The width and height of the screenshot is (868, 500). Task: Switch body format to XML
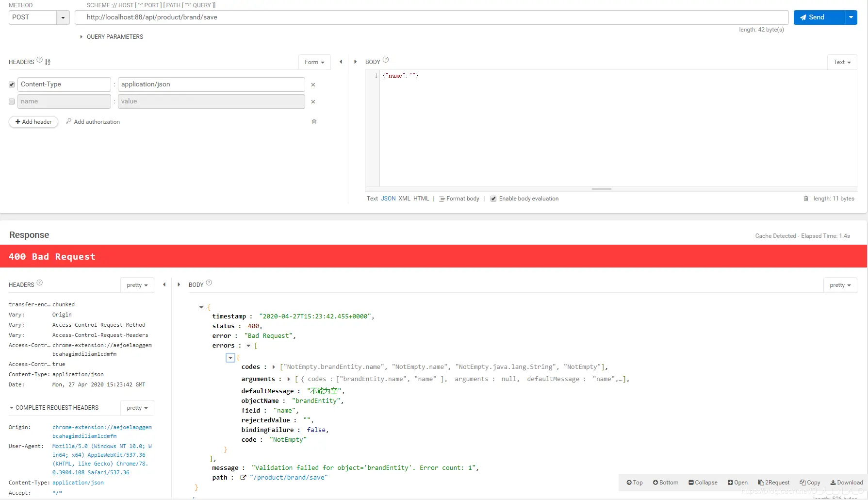point(405,199)
